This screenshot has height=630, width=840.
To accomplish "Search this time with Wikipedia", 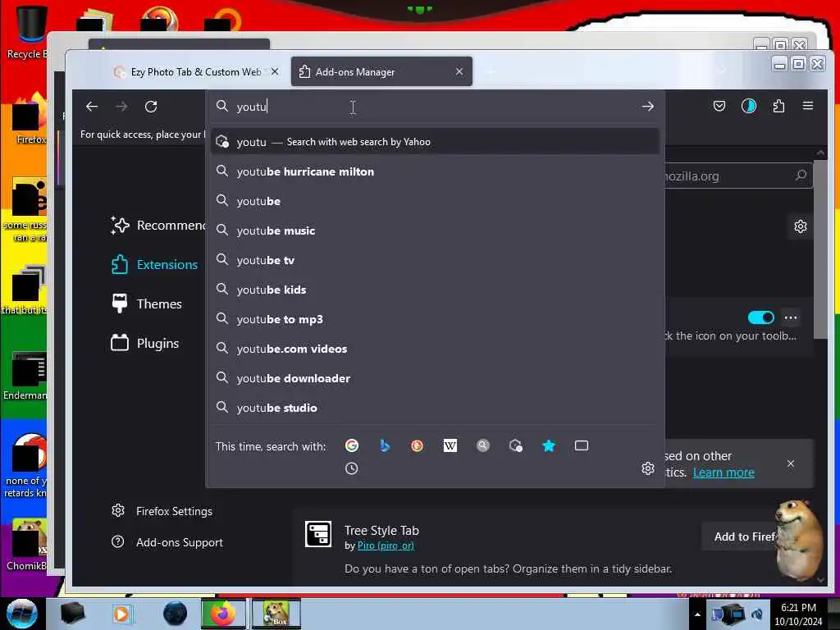I will point(450,445).
